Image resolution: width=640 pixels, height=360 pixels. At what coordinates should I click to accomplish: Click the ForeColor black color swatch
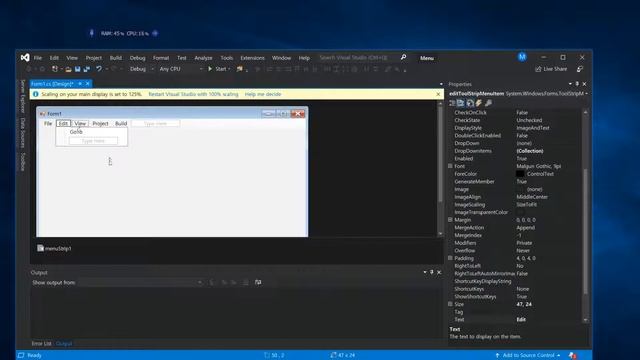pos(520,174)
